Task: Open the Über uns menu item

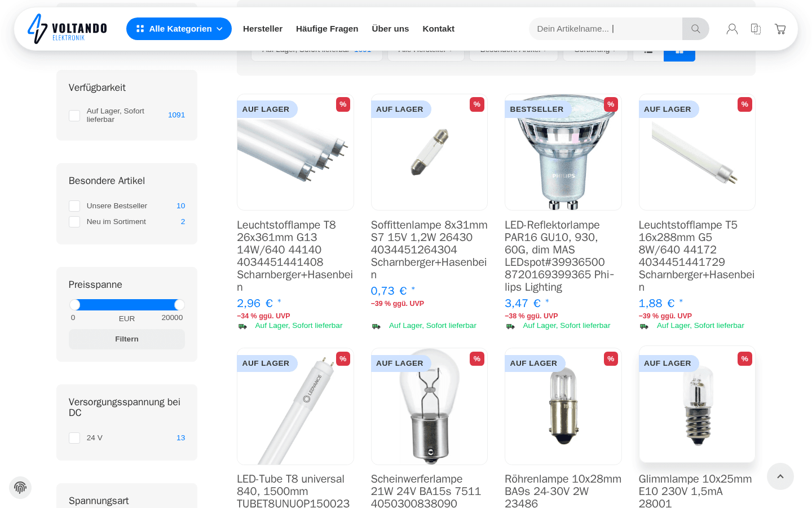Action: (390, 29)
